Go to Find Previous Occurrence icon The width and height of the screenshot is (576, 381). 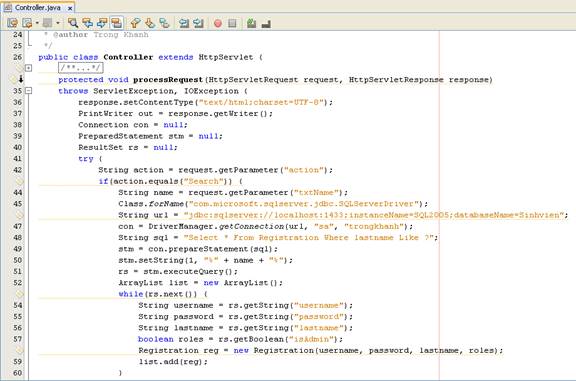(x=87, y=23)
